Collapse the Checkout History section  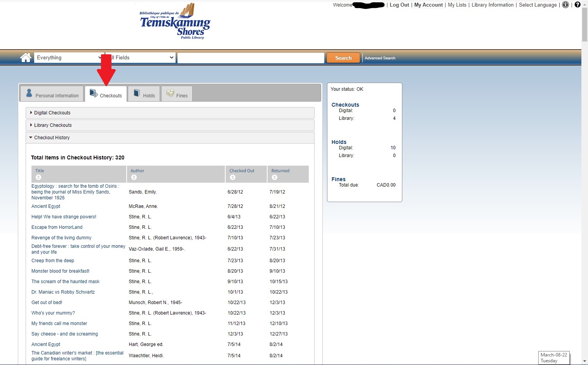click(170, 138)
